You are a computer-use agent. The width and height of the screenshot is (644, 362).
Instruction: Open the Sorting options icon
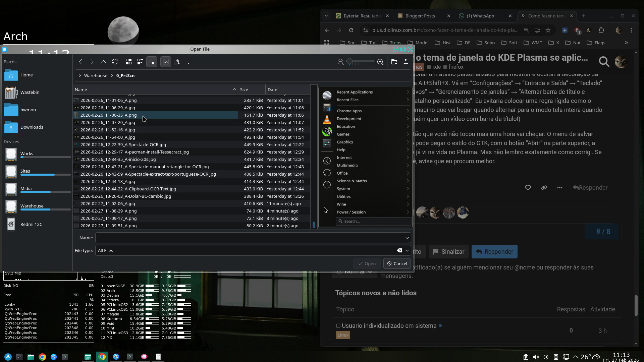point(177,62)
